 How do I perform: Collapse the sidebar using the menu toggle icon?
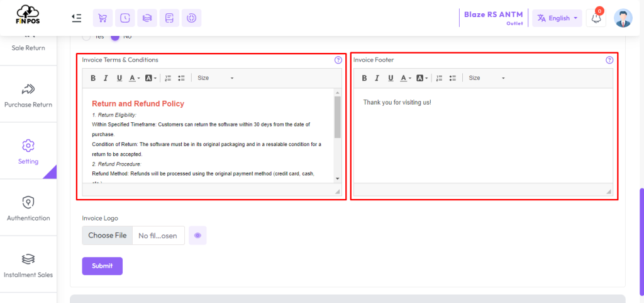[76, 18]
